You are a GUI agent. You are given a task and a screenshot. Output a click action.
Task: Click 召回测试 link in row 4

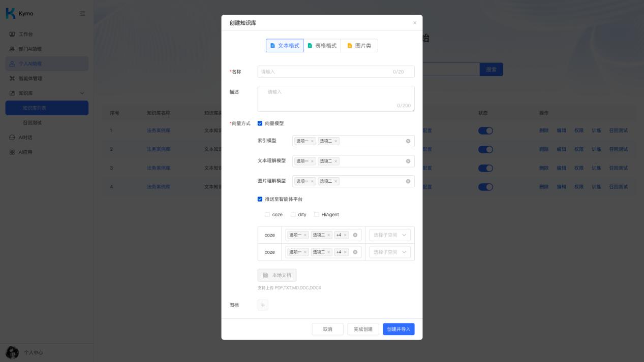tap(619, 187)
